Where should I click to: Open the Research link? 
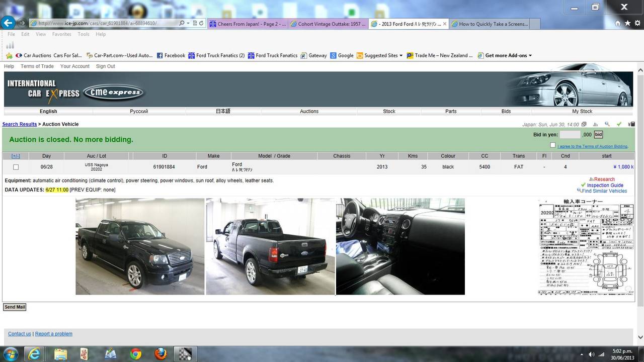[x=604, y=179]
